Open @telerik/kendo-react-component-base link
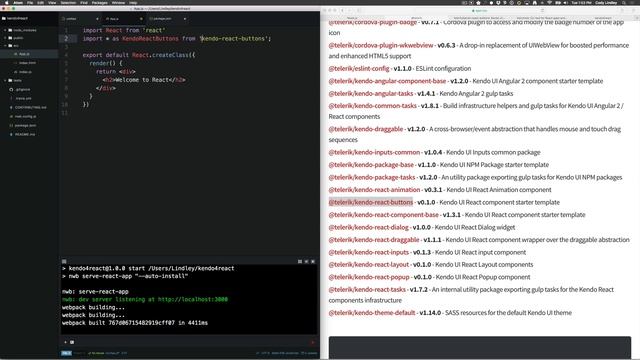This screenshot has width=640, height=360. 383,214
